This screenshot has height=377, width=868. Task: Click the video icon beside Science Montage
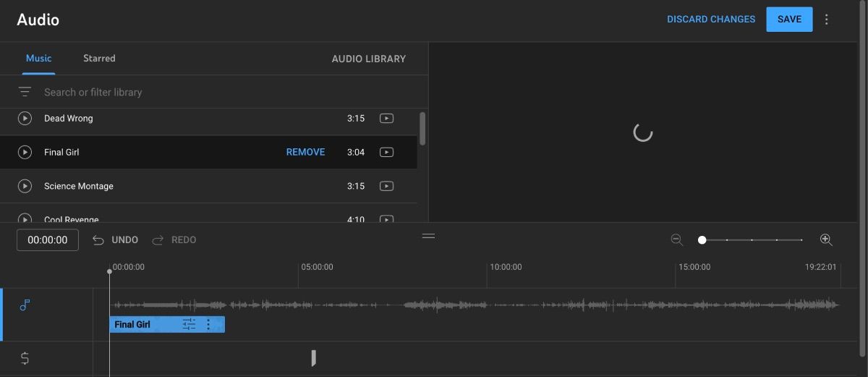pyautogui.click(x=387, y=186)
